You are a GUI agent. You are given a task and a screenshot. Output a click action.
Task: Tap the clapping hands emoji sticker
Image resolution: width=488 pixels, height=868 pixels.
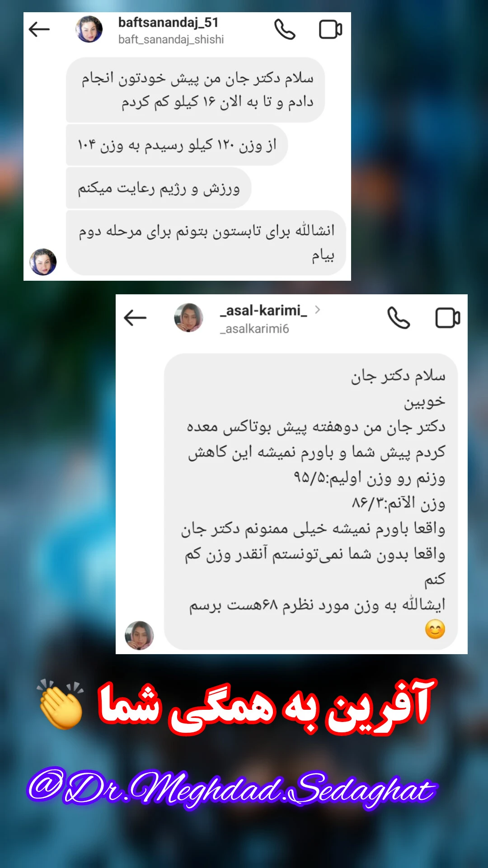pos(61,704)
